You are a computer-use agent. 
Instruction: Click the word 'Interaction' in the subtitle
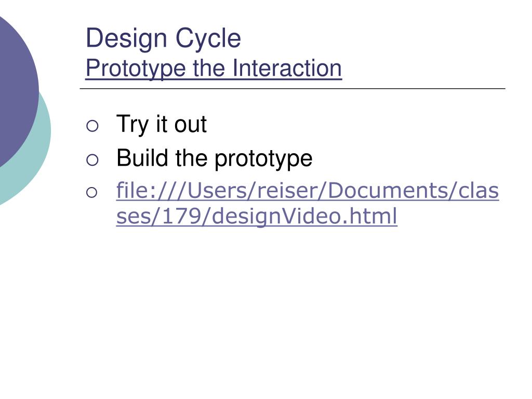pos(287,68)
